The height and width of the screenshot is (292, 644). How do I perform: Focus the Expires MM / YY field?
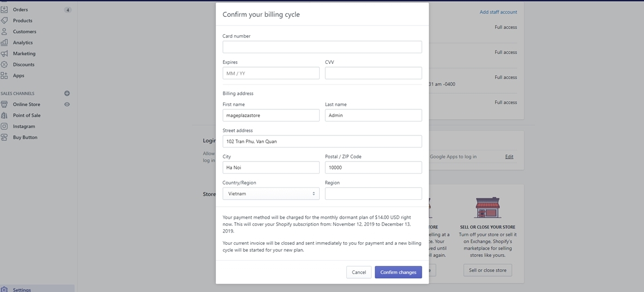pyautogui.click(x=271, y=73)
